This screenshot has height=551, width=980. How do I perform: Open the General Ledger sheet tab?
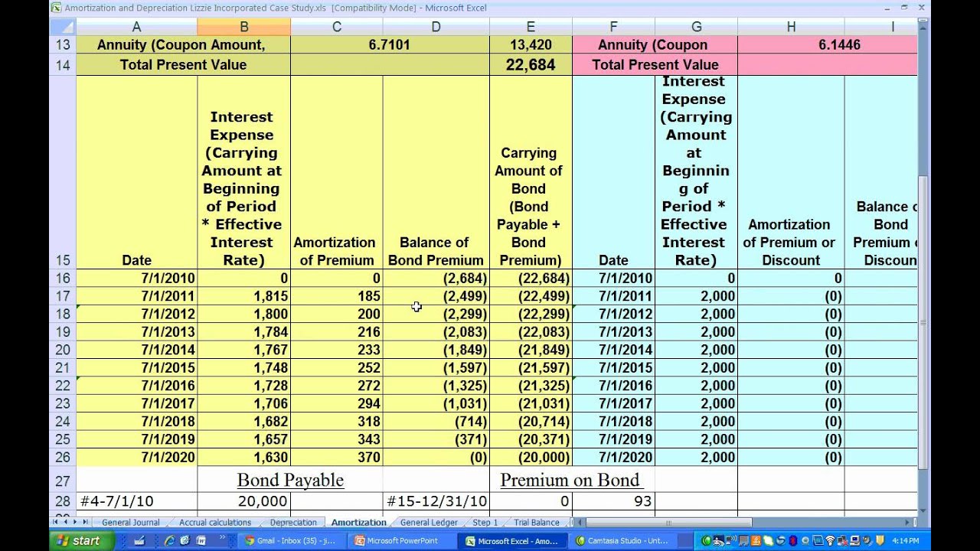pyautogui.click(x=429, y=523)
